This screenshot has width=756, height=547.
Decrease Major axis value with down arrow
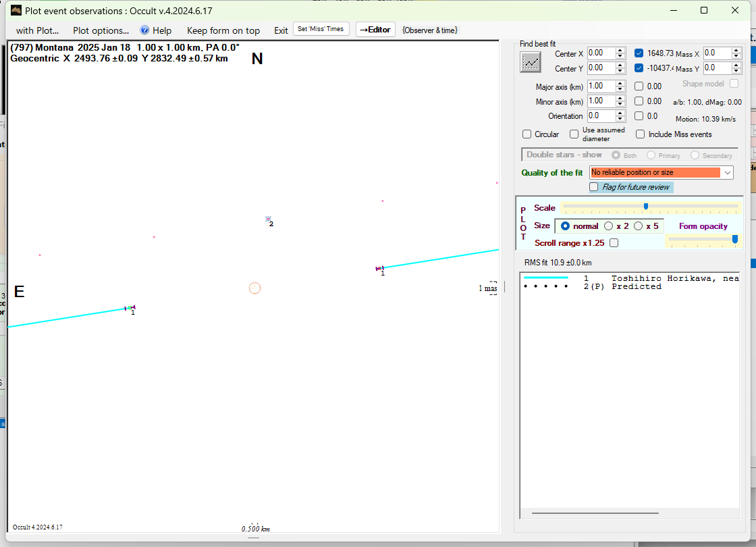(620, 89)
